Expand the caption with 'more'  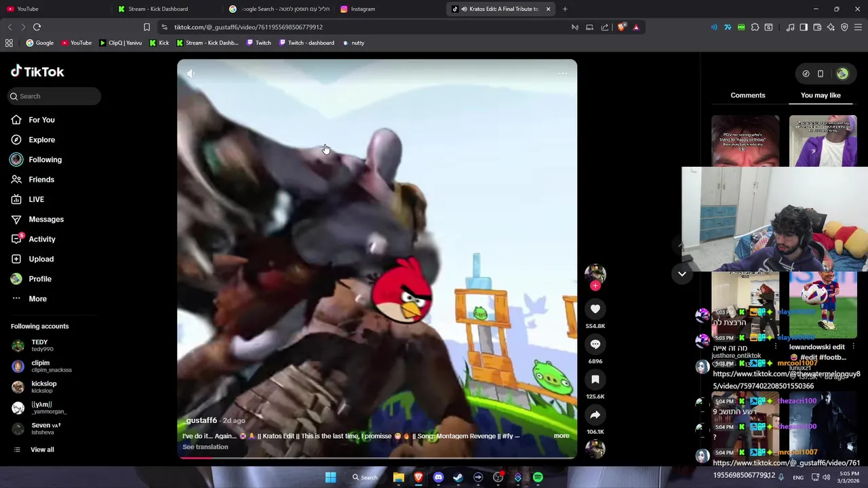[561, 436]
